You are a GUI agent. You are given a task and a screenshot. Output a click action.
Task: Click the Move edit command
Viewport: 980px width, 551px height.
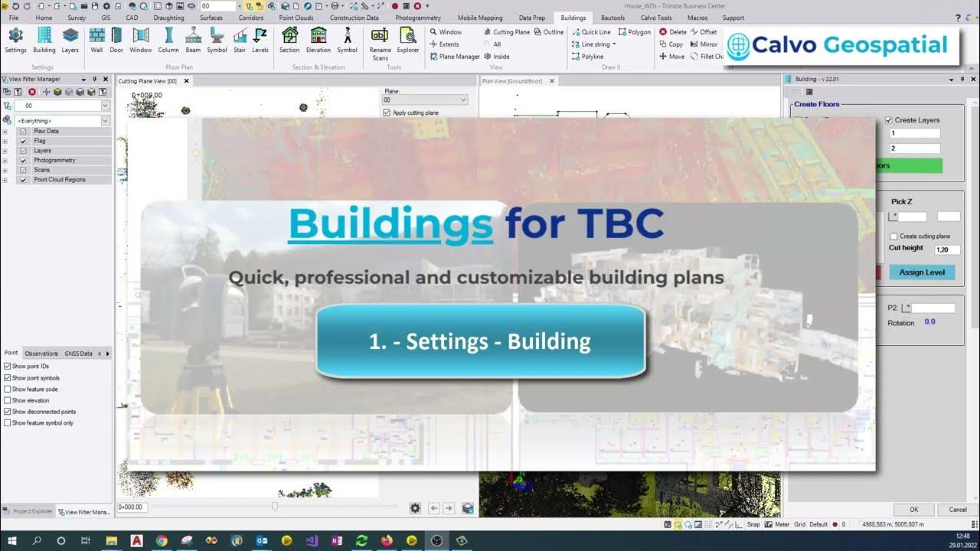coord(672,57)
